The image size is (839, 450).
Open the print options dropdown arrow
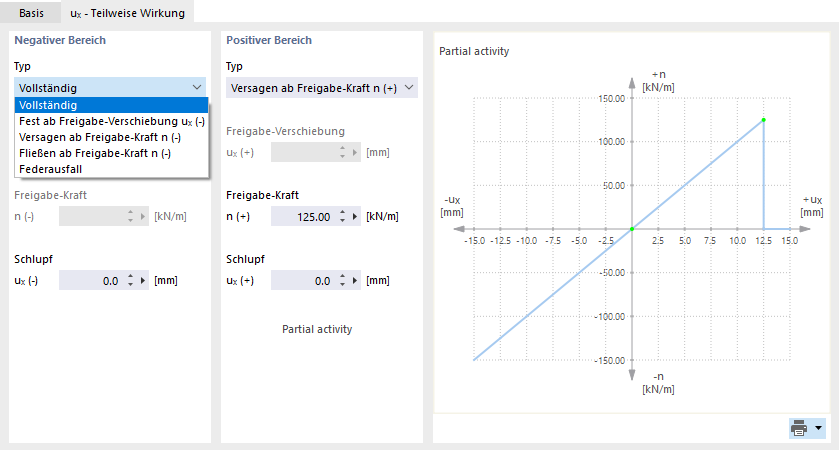tap(819, 428)
